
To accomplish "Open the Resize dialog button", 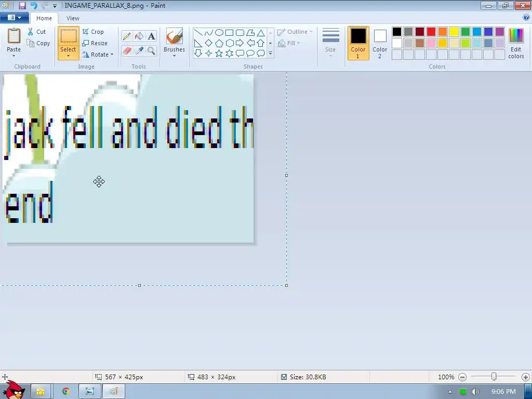I will point(95,43).
